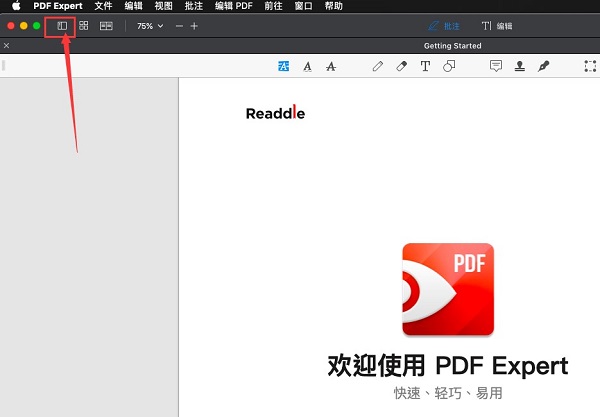Image resolution: width=600 pixels, height=417 pixels.
Task: Open the 75% zoom level dropdown
Action: click(150, 26)
